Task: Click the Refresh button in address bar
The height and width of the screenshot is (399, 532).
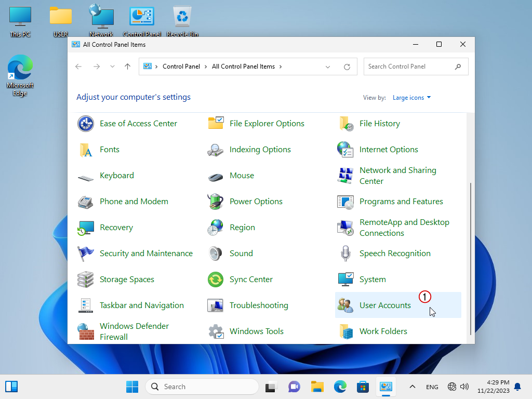Action: click(347, 66)
